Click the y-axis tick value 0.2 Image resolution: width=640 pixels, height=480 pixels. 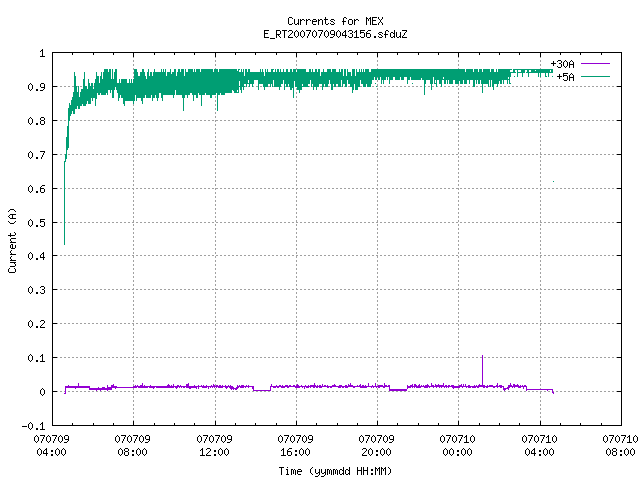[x=36, y=324]
